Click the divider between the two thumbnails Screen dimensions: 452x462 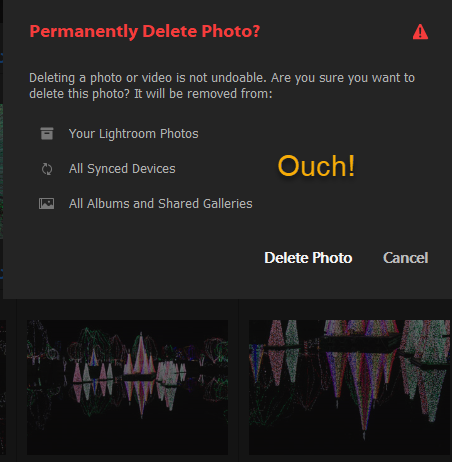click(x=239, y=380)
